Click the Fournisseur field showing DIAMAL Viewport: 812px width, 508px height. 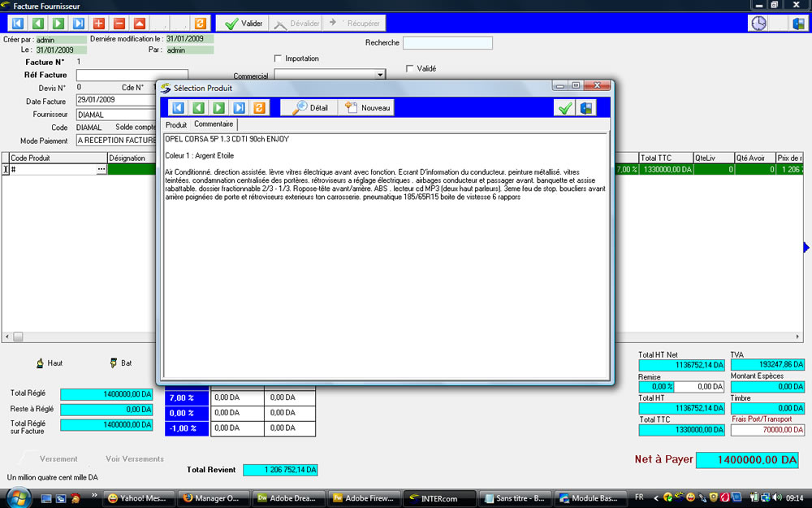coord(116,115)
